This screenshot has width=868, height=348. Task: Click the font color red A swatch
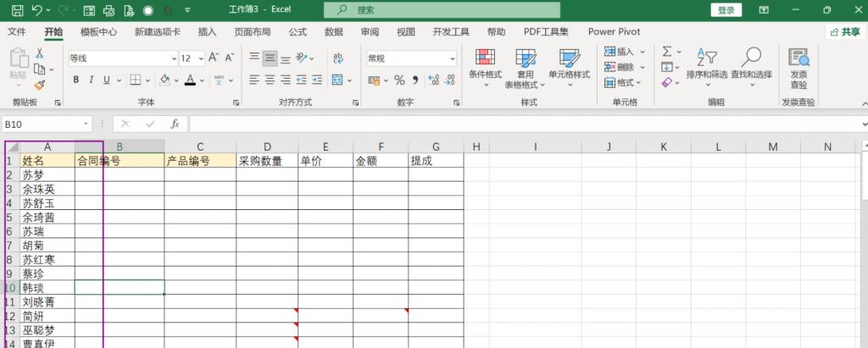click(x=190, y=80)
